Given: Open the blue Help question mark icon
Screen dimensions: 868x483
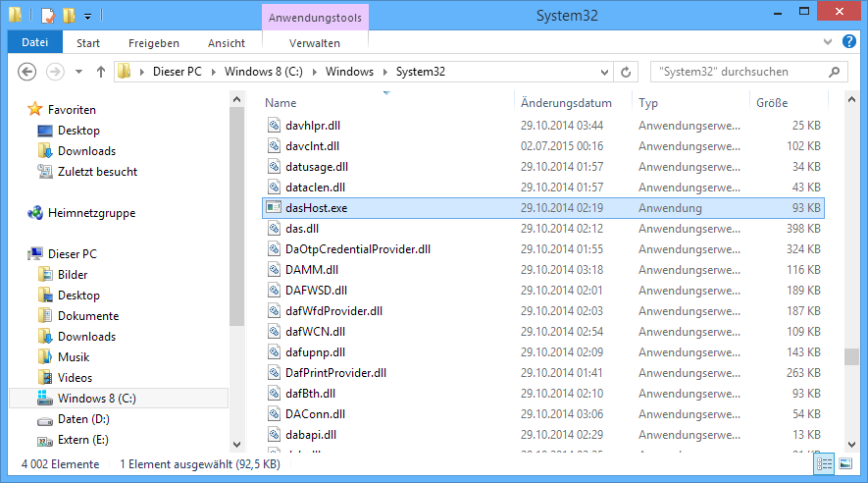Looking at the screenshot, I should click(849, 41).
